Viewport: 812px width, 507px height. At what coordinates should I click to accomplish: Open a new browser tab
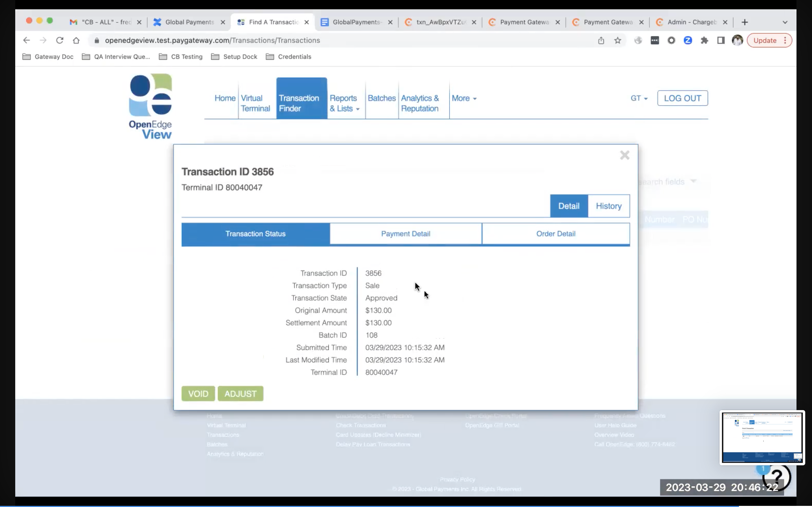point(745,22)
